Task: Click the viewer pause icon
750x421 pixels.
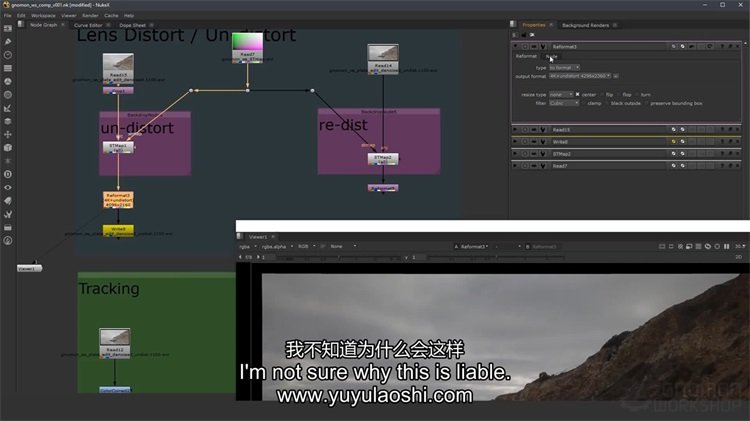Action: (x=727, y=246)
